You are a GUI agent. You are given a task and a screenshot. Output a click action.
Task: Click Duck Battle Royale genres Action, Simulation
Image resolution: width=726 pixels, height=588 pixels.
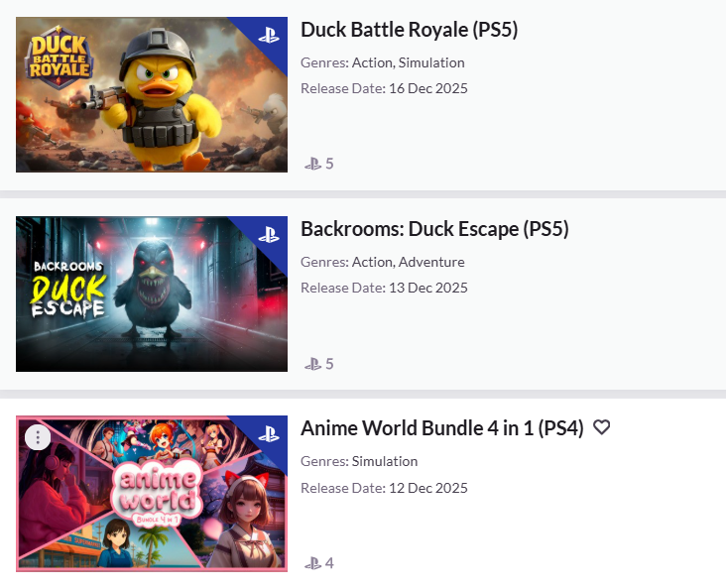408,62
